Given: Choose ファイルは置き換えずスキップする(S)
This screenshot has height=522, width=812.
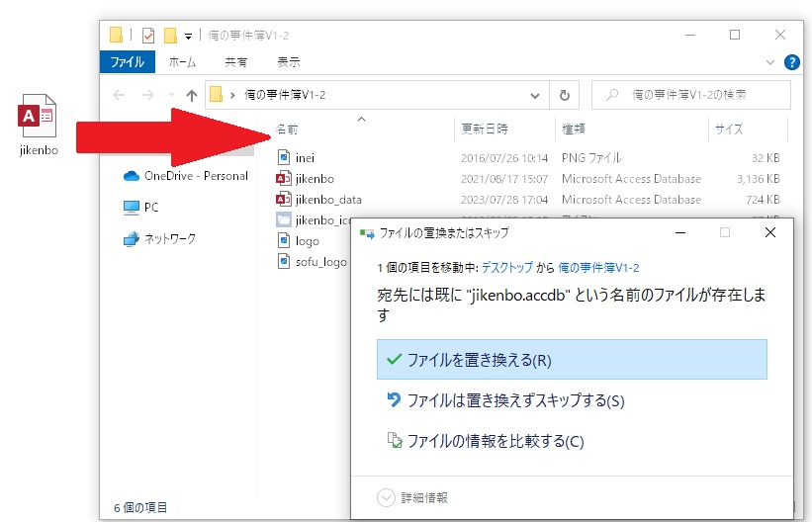Looking at the screenshot, I should point(514,400).
